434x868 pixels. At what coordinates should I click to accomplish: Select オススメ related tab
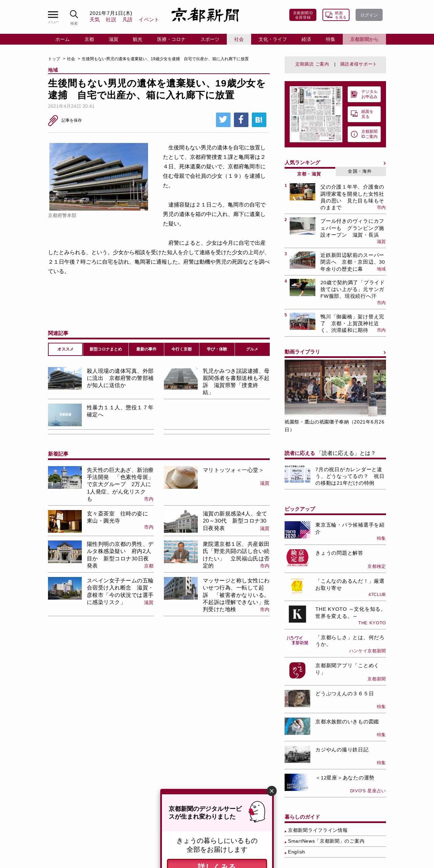65,349
